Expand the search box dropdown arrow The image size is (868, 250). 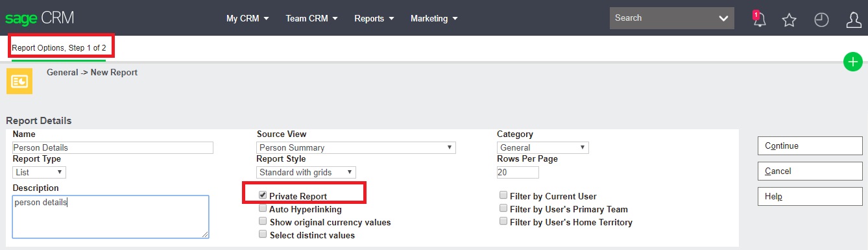[x=723, y=18]
